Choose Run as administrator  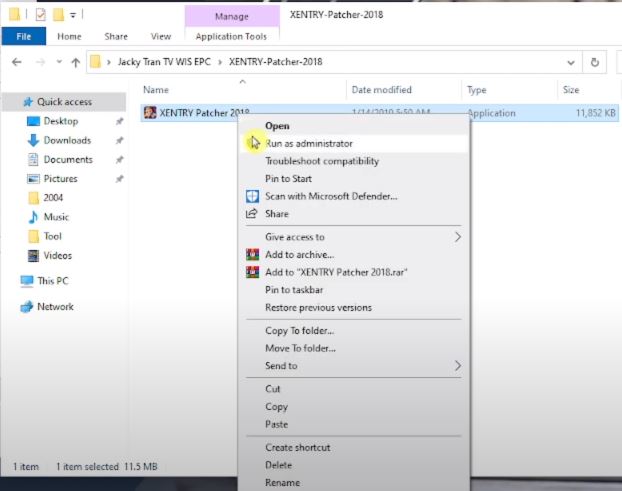point(353,144)
